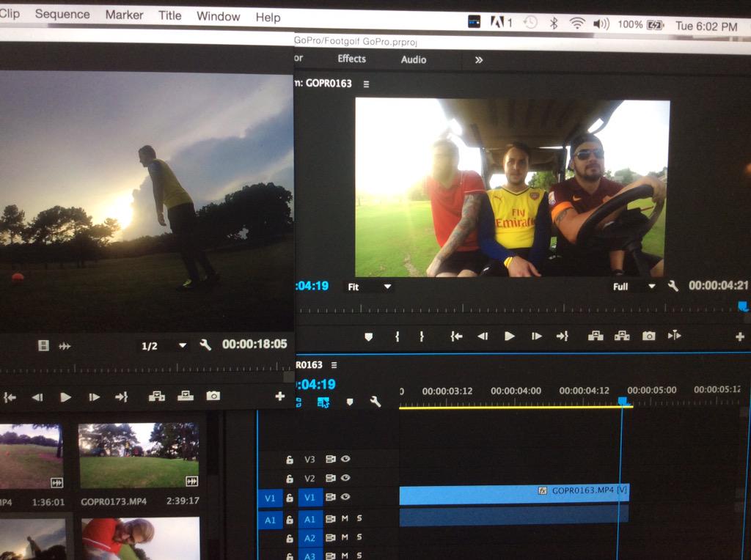This screenshot has width=751, height=560.
Task: Click the Extract button in program monitor
Action: coord(622,336)
